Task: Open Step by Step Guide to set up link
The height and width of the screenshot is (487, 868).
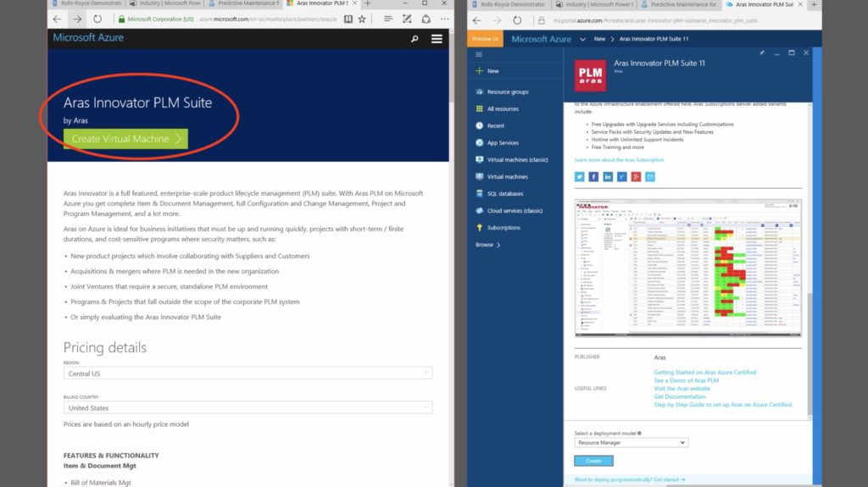Action: click(x=722, y=405)
